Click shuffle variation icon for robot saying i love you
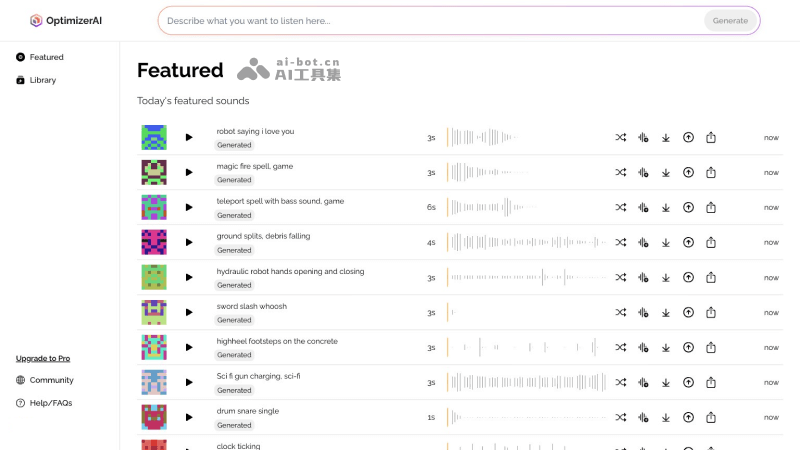 coord(621,137)
